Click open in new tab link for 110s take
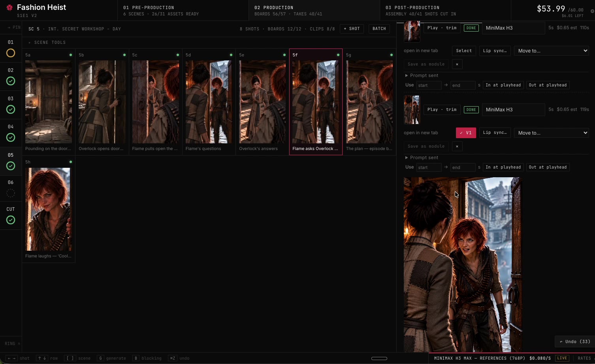The height and width of the screenshot is (364, 595). pyautogui.click(x=421, y=51)
